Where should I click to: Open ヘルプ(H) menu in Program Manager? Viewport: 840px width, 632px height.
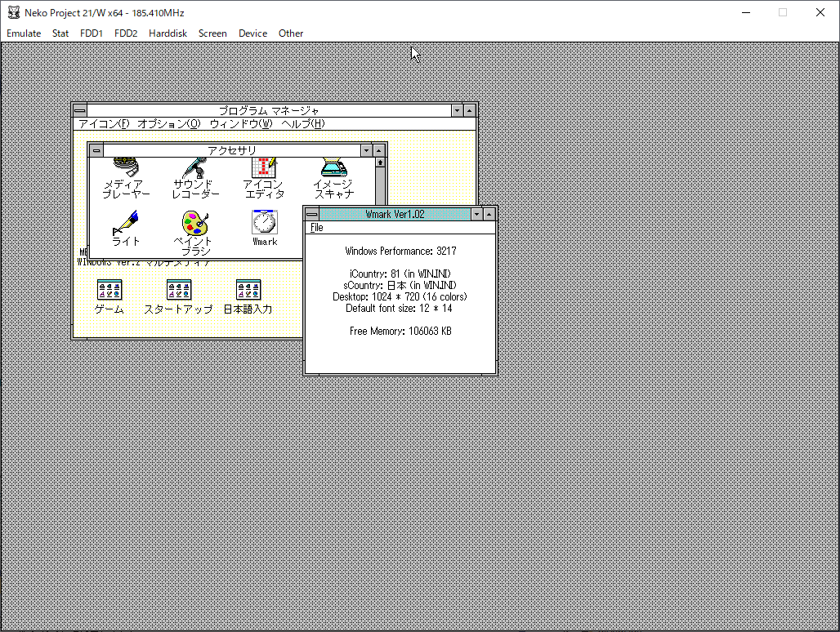(x=303, y=124)
